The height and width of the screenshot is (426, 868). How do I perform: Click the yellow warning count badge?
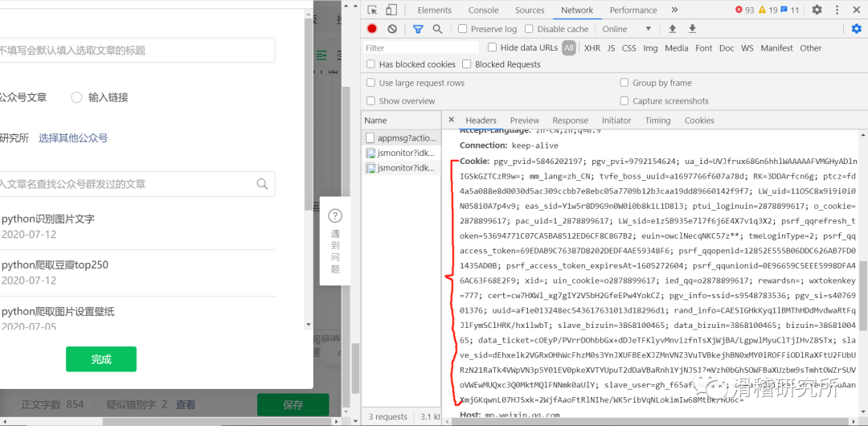[x=768, y=10]
